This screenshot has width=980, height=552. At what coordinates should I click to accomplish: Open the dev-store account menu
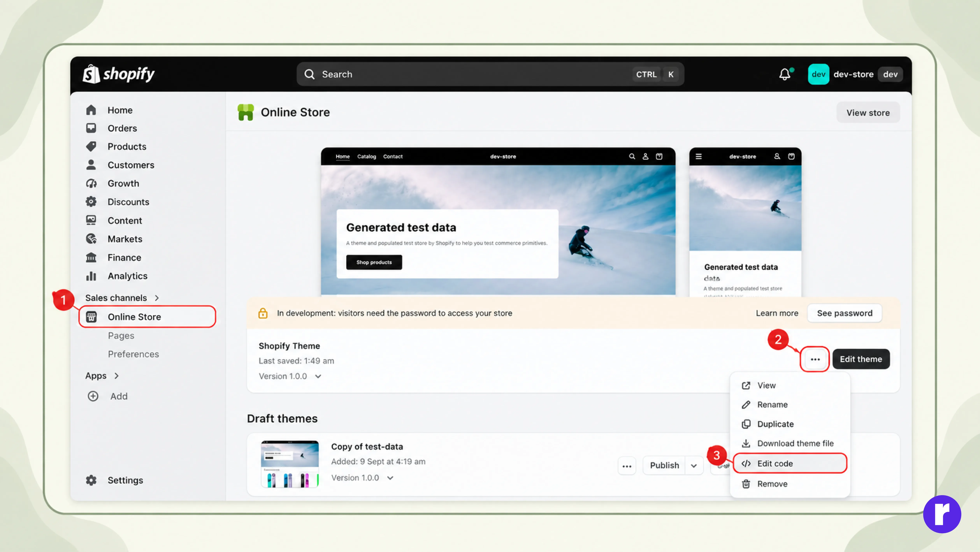click(855, 74)
